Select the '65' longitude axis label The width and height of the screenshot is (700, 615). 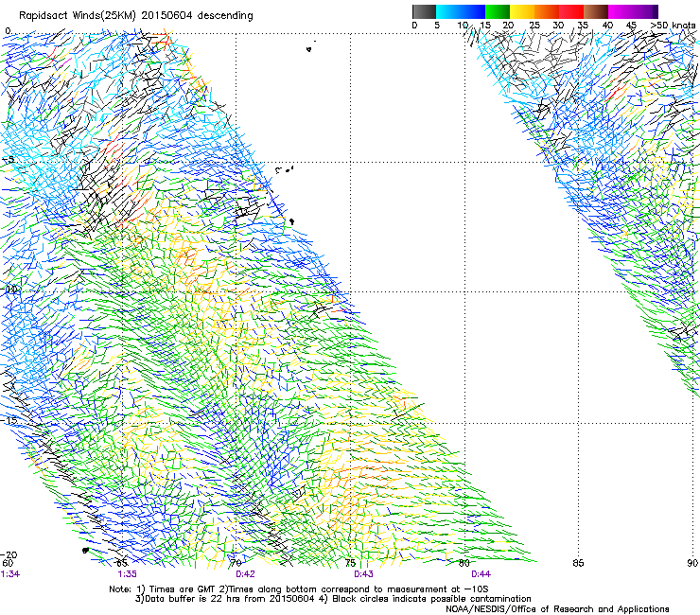pyautogui.click(x=122, y=563)
